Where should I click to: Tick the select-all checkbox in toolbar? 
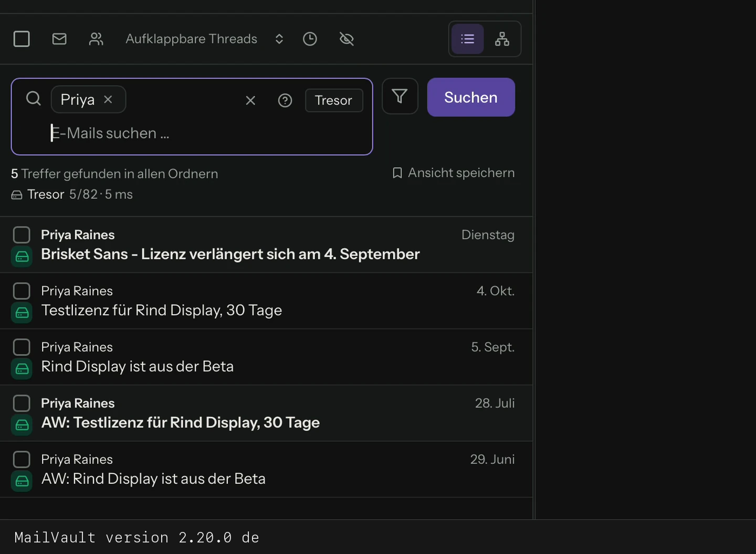tap(22, 39)
